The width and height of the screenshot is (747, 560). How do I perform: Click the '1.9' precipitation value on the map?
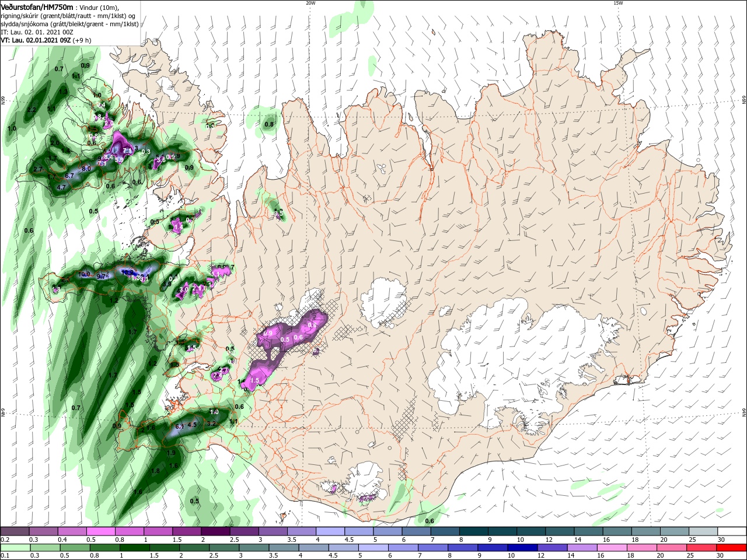[x=171, y=453]
